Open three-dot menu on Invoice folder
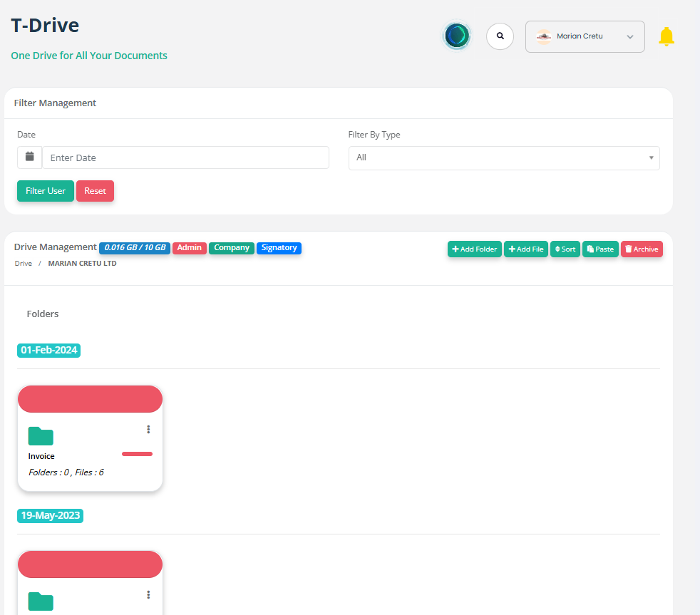This screenshot has height=615, width=700. [148, 429]
